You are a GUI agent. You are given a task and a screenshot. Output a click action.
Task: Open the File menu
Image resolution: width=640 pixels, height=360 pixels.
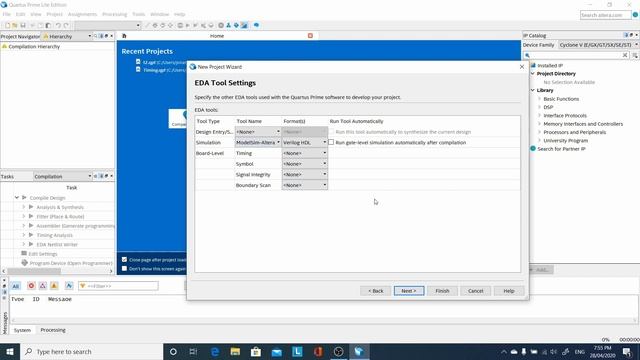coord(7,14)
